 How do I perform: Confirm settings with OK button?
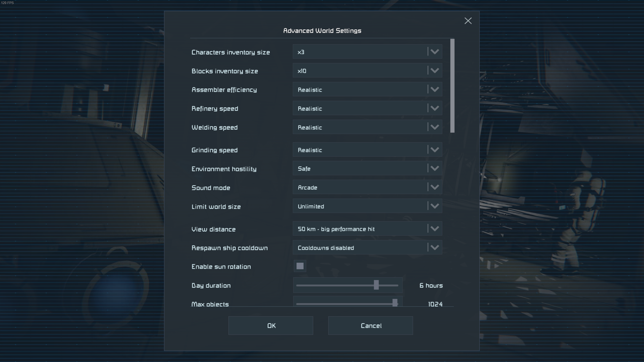271,326
